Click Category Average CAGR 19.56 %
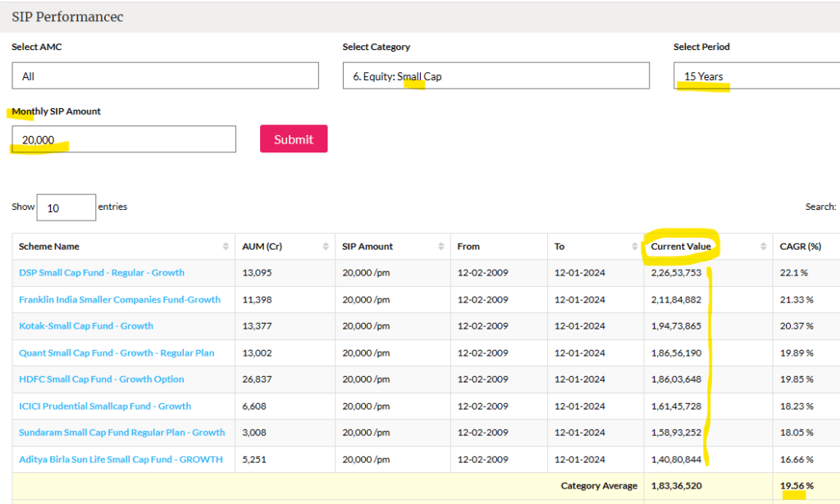Image resolution: width=840 pixels, height=504 pixels. click(x=797, y=486)
